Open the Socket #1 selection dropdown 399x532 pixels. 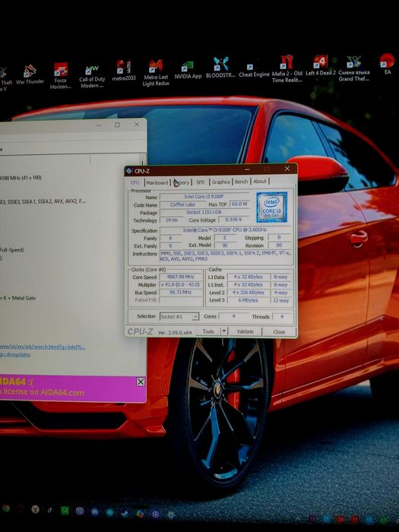click(x=179, y=317)
